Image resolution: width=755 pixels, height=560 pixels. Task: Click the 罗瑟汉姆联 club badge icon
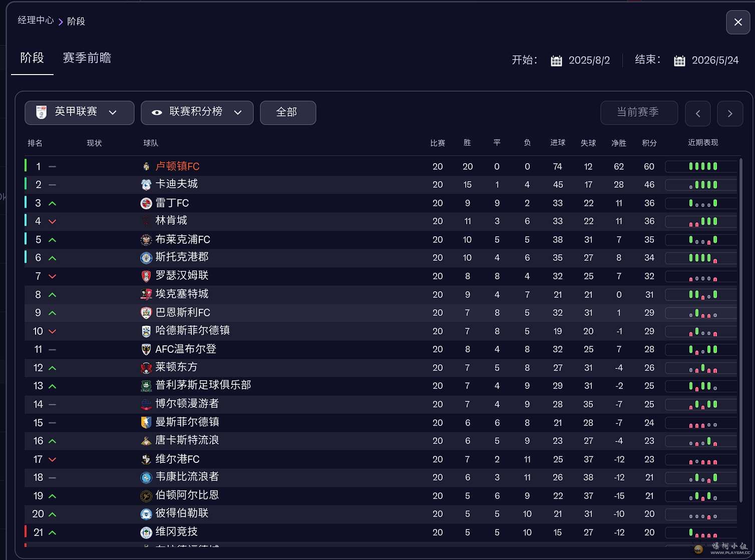[x=146, y=276]
